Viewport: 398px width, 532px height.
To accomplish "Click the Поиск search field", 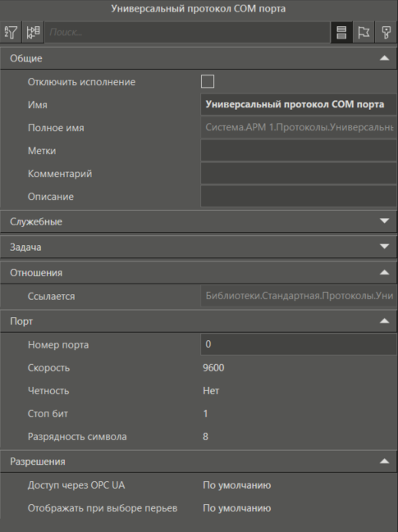I will 187,32.
